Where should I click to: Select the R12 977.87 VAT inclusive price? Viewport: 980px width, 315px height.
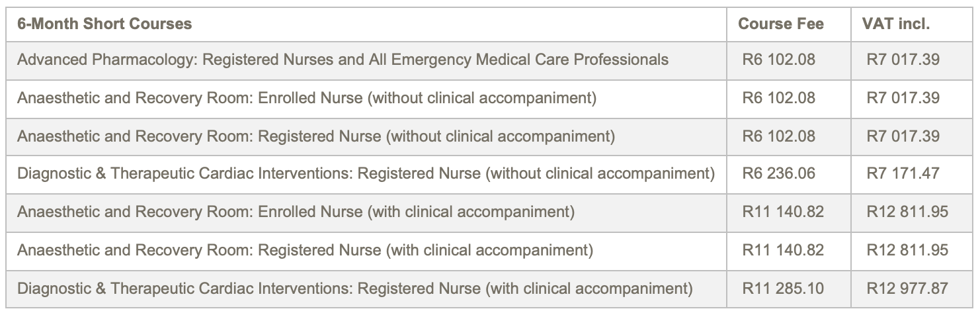tap(907, 289)
